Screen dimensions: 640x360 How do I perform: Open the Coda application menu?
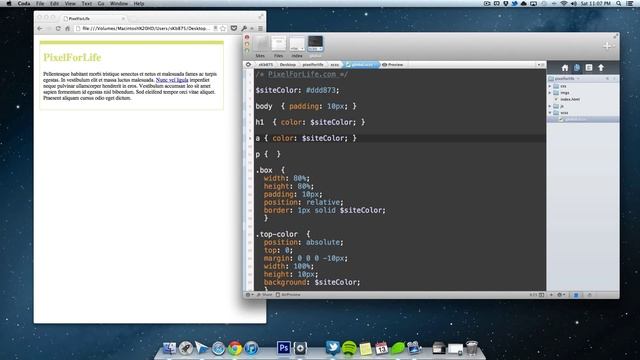(x=24, y=4)
